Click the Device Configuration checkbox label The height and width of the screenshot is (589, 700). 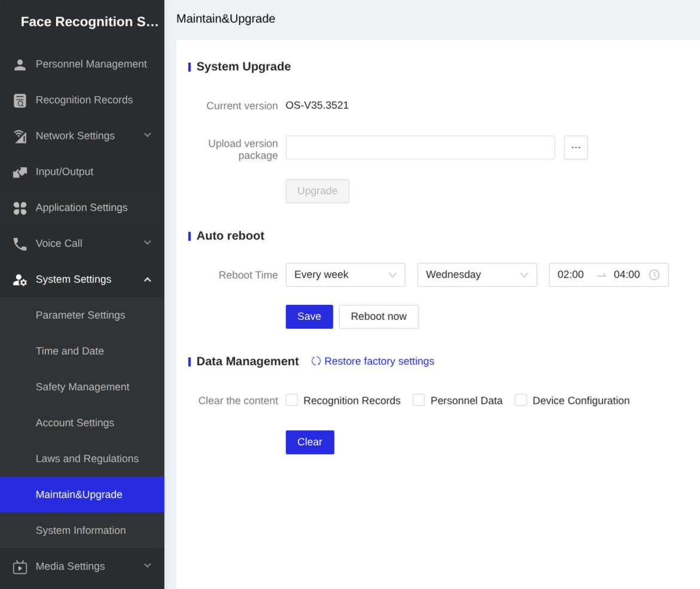click(581, 401)
